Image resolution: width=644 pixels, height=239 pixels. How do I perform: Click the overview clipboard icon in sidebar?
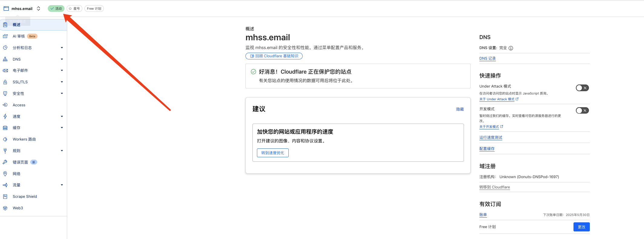click(x=5, y=25)
